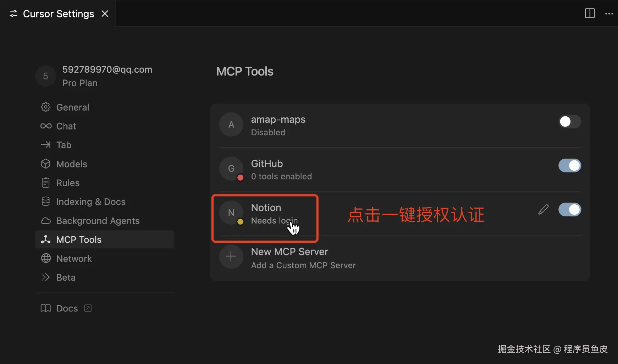Open the Rules settings section
Image resolution: width=618 pixels, height=364 pixels.
coord(104,183)
